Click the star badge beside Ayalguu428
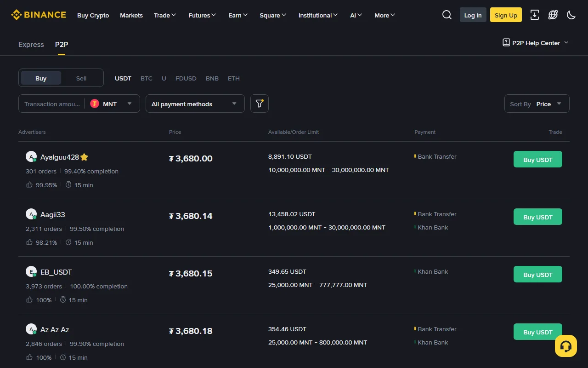Screen dimensions: 588x368 [84, 157]
